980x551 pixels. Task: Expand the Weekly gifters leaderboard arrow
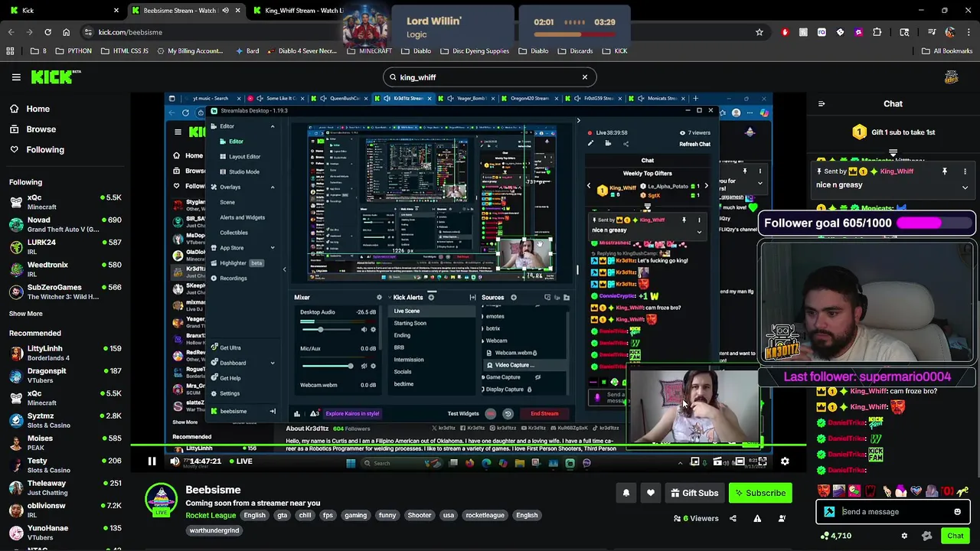coord(893,152)
